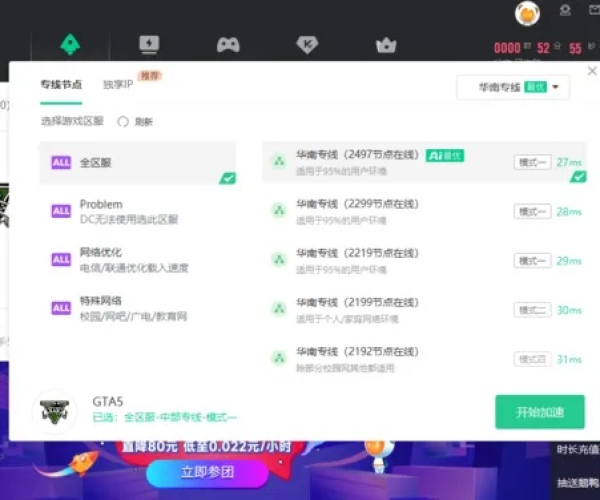The height and width of the screenshot is (500, 600).
Task: Open mode dropdown on 28ms row
Action: tap(532, 212)
